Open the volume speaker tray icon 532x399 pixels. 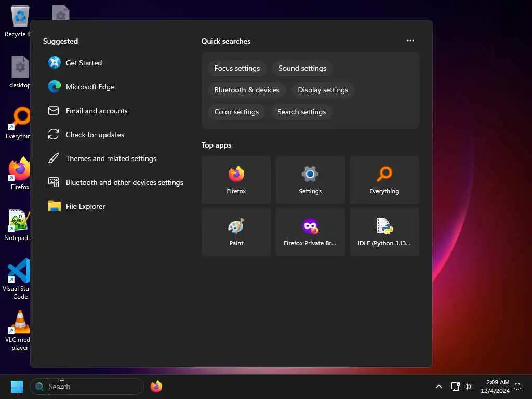click(468, 387)
